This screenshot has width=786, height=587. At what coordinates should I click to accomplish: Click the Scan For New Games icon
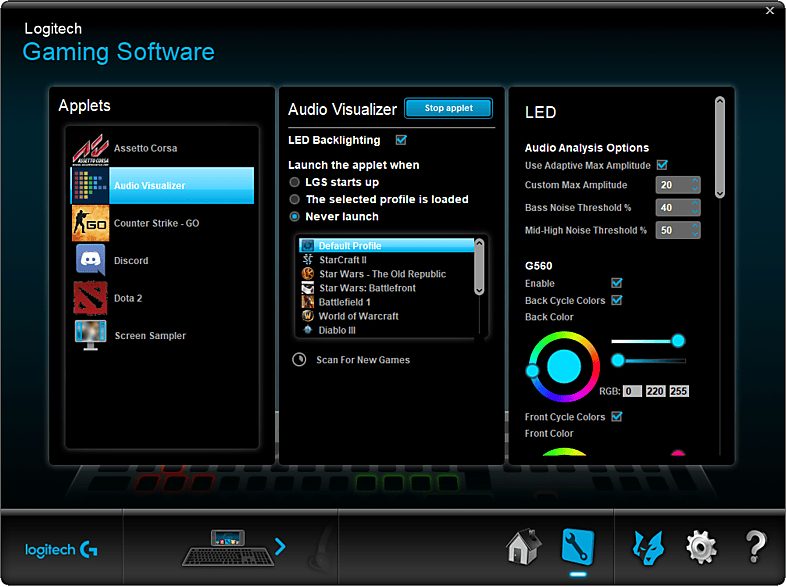pos(300,360)
